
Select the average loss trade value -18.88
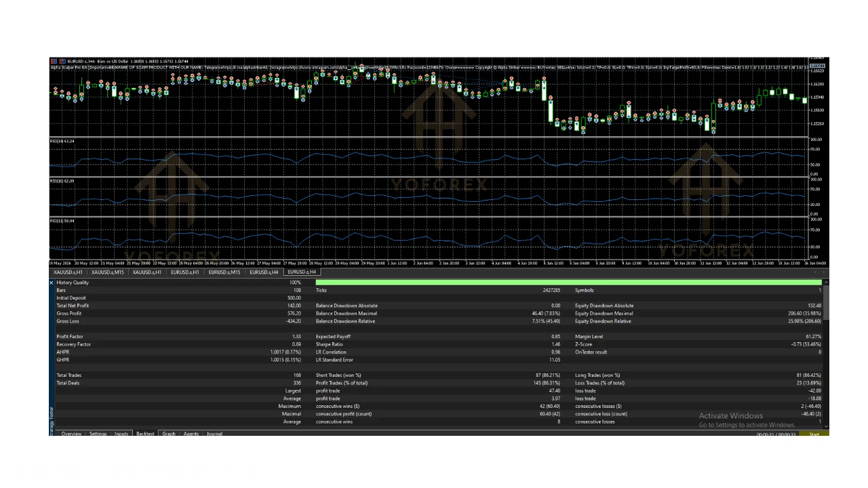coord(813,399)
